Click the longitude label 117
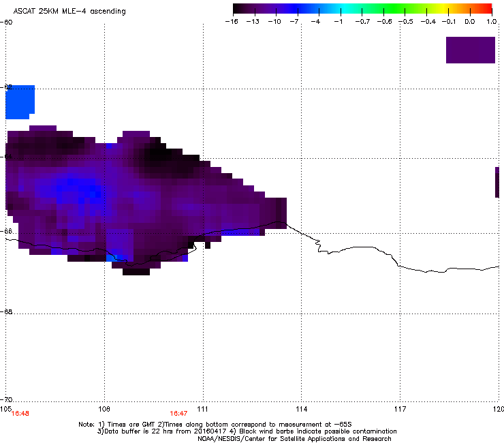The height and width of the screenshot is (443, 504). pos(400,409)
